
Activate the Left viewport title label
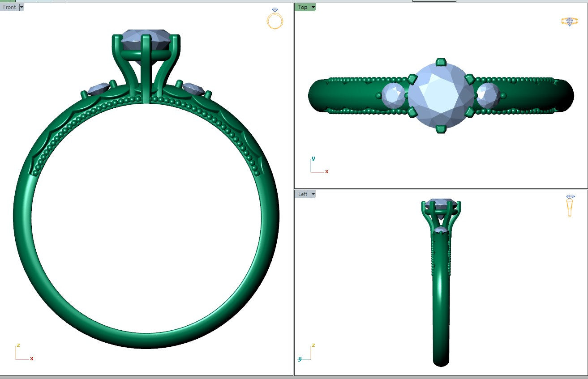point(303,194)
